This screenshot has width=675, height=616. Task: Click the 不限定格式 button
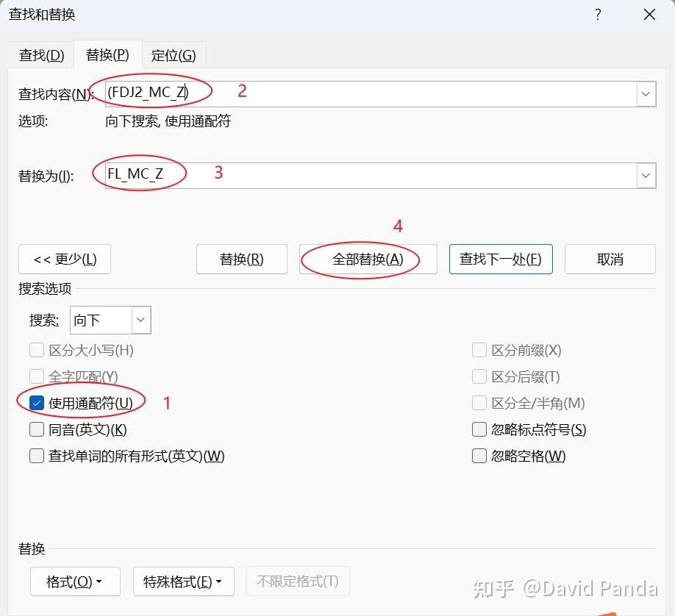click(x=298, y=581)
